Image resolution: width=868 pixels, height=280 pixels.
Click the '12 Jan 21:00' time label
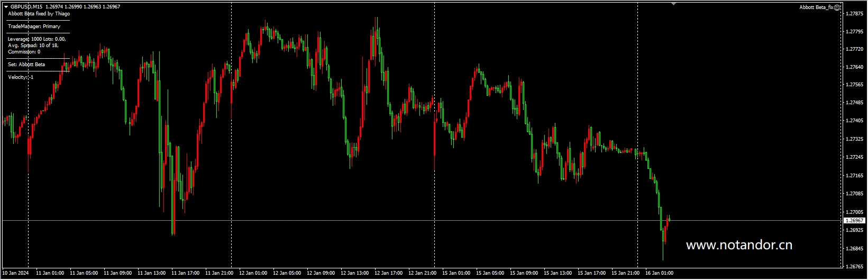(x=423, y=273)
